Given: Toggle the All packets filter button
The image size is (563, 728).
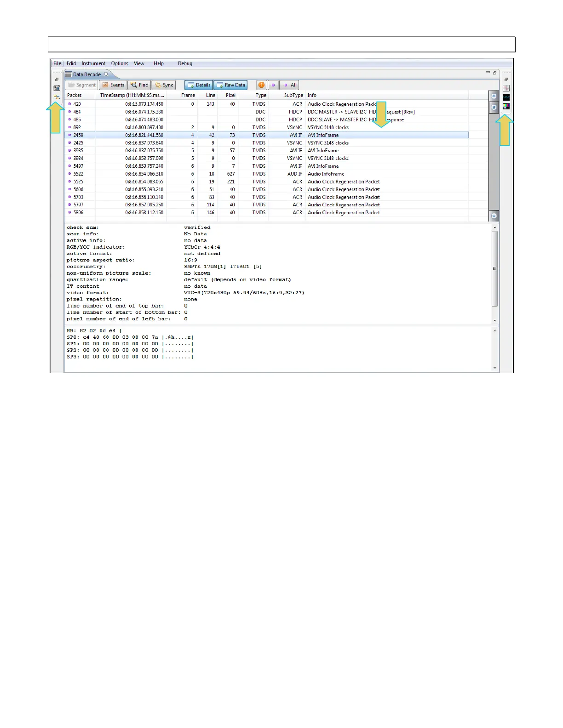Looking at the screenshot, I should [289, 85].
